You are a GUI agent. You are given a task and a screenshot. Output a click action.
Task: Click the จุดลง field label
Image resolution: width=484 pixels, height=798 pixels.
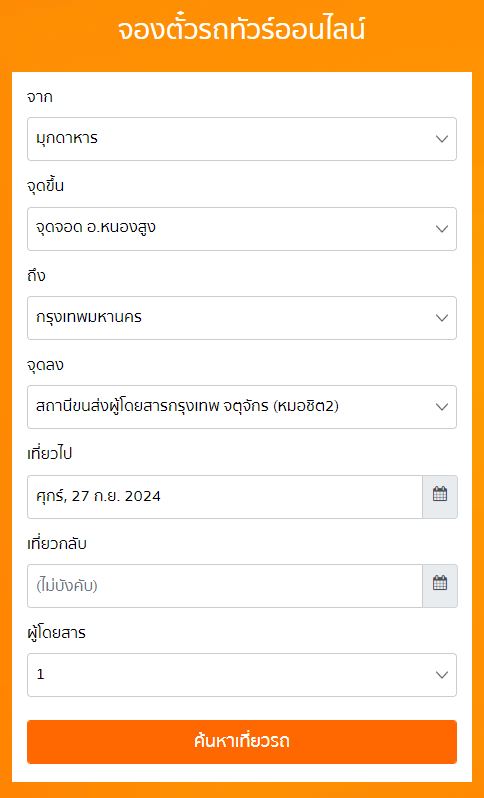[45, 365]
